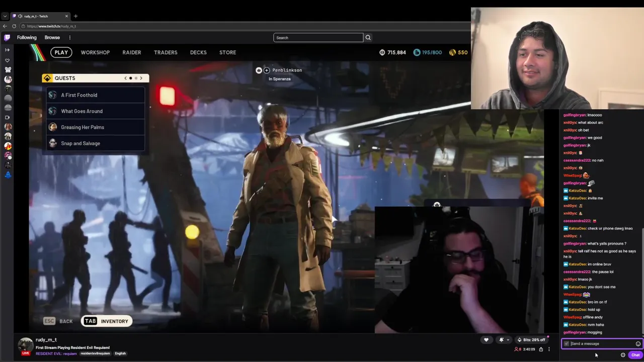The image size is (644, 362).
Task: Switch to the WORKSHOP tab
Action: (x=95, y=52)
